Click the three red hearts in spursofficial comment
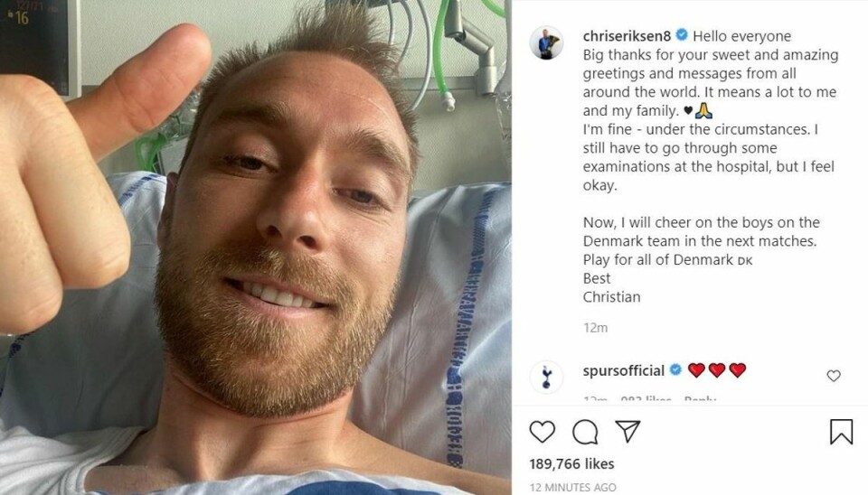868x495 pixels. click(717, 370)
